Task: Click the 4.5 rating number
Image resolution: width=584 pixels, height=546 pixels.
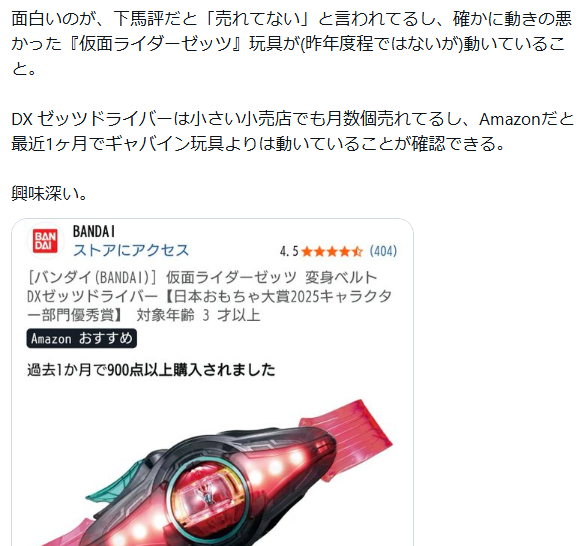Action: coord(289,252)
